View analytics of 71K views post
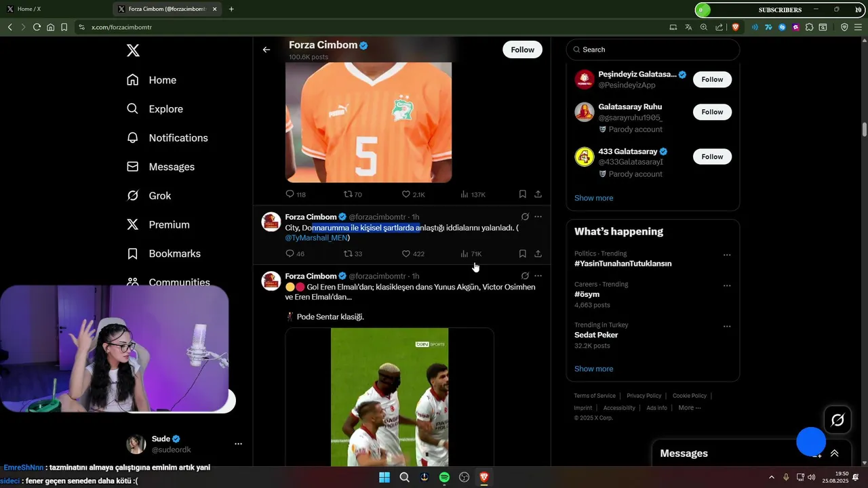Image resolution: width=868 pixels, height=488 pixels. click(x=471, y=253)
